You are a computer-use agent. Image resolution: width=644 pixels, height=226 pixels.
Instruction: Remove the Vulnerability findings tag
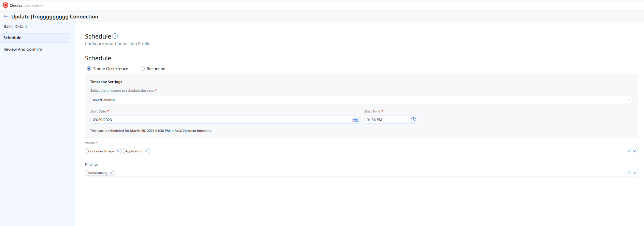(x=111, y=173)
